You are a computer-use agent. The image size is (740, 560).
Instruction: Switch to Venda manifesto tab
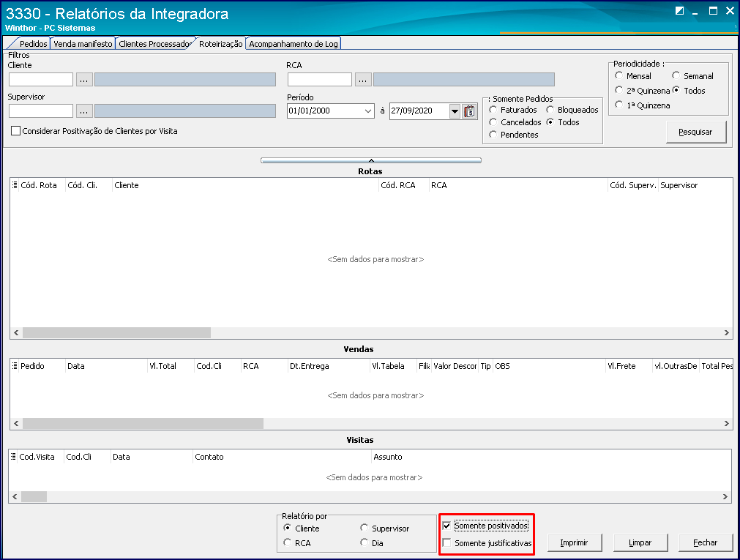point(83,43)
